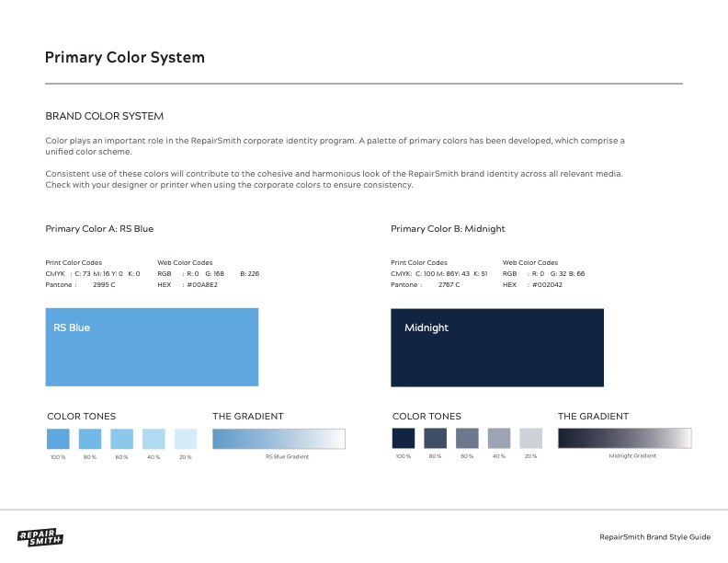Select the large RS Blue color block

[152, 347]
